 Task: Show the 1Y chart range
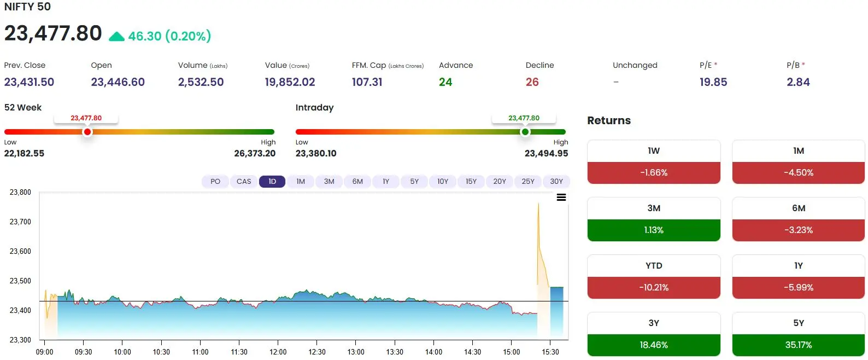386,182
